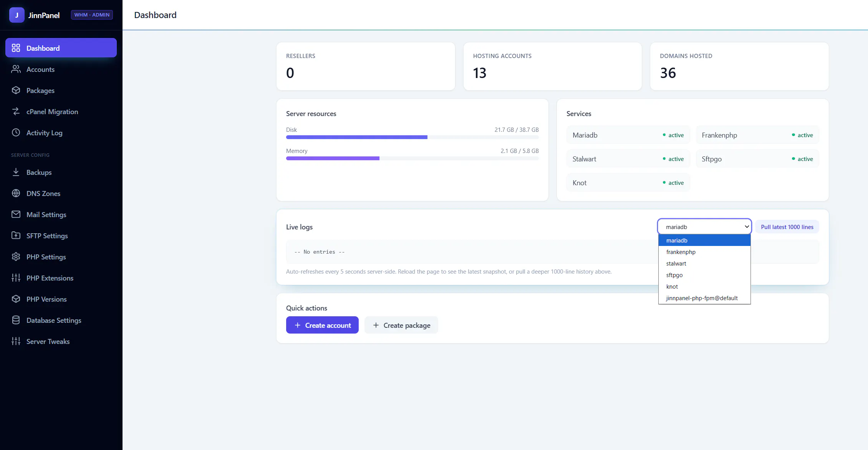The image size is (868, 450).
Task: Click the Sftpgo service entry
Action: pyautogui.click(x=757, y=159)
